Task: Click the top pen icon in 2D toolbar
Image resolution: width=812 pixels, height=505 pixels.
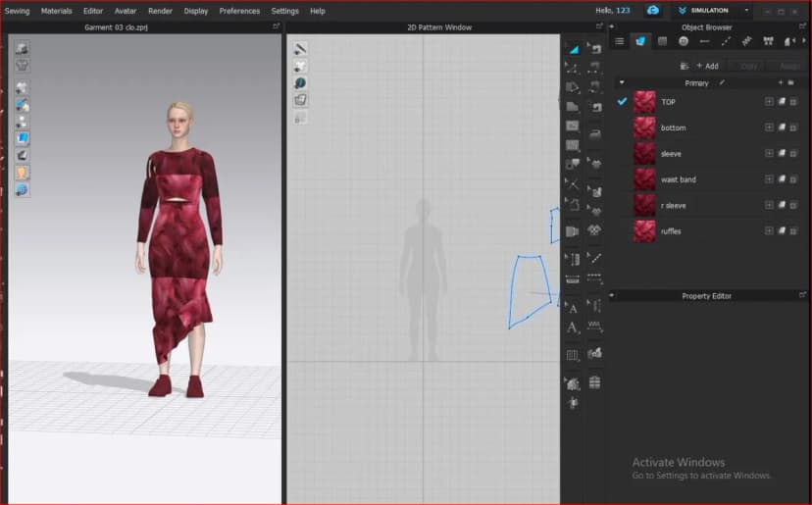Action: 300,49
